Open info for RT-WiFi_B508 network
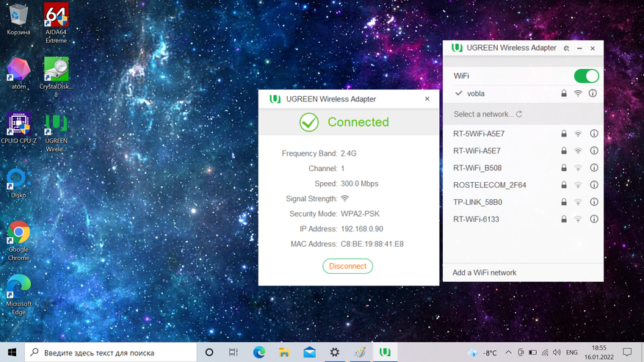This screenshot has width=644, height=362. [594, 167]
